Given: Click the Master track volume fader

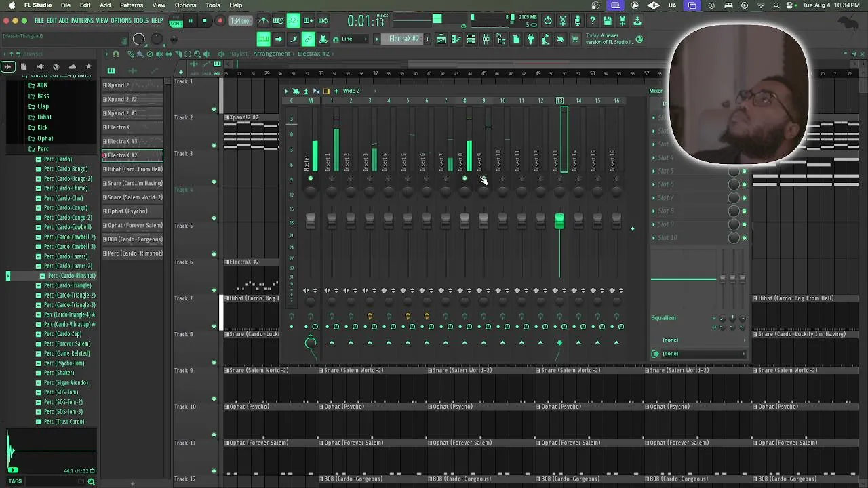Looking at the screenshot, I should tap(311, 221).
